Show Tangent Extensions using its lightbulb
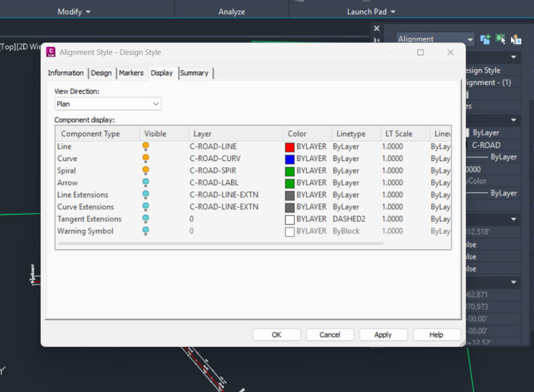The width and height of the screenshot is (534, 392). click(x=146, y=219)
